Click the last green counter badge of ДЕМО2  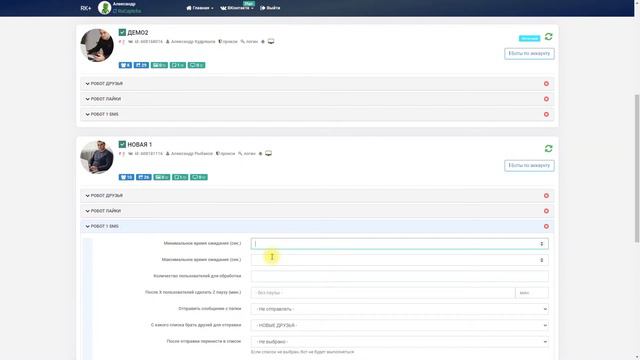[196, 65]
